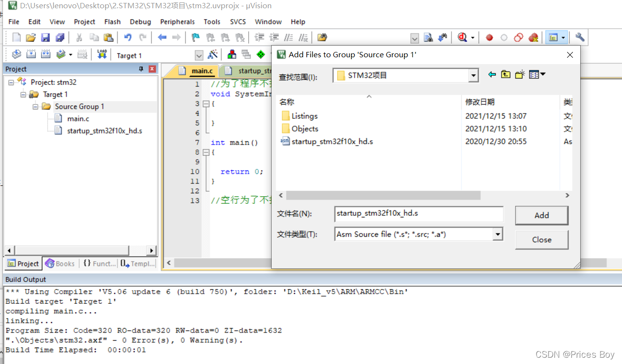Open the Asm Source file type dropdown
Screen dimensions: 622x364
click(498, 234)
